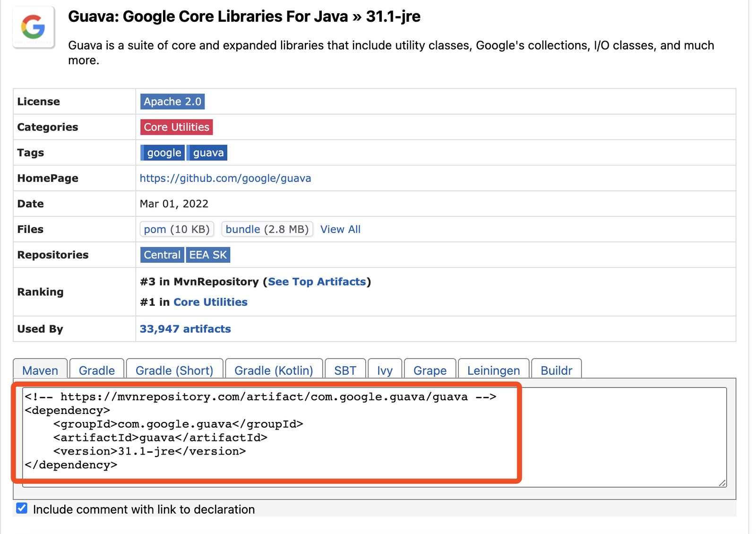
Task: Switch to the Gradle tab
Action: [97, 370]
